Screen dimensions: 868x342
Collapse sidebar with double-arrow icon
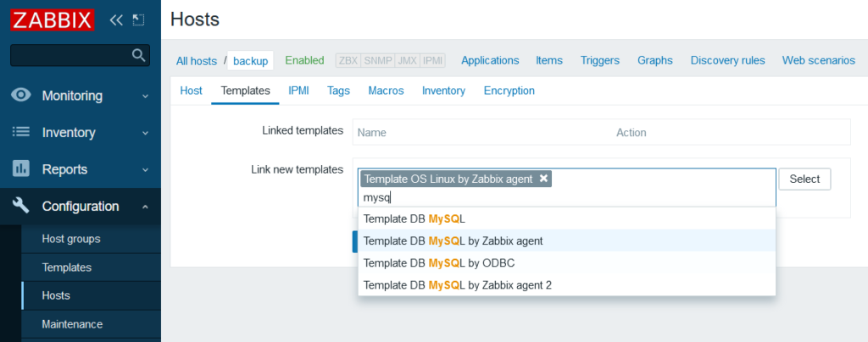click(x=116, y=19)
